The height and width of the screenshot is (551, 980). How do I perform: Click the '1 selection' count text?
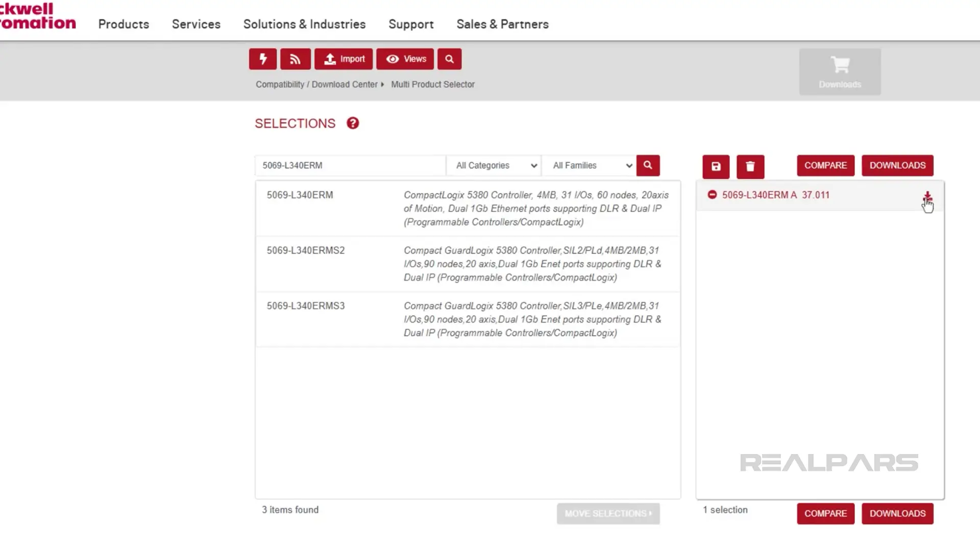(725, 510)
